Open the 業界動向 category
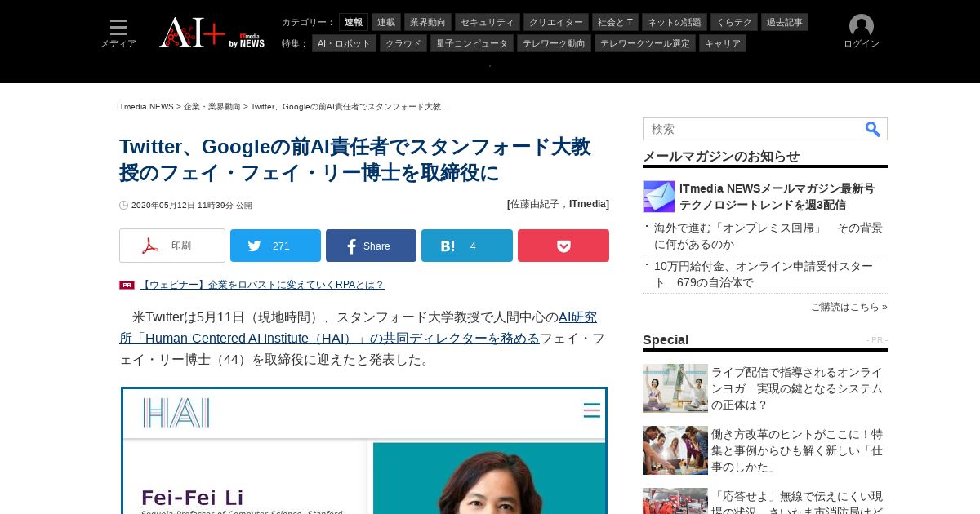This screenshot has height=514, width=980. [428, 22]
